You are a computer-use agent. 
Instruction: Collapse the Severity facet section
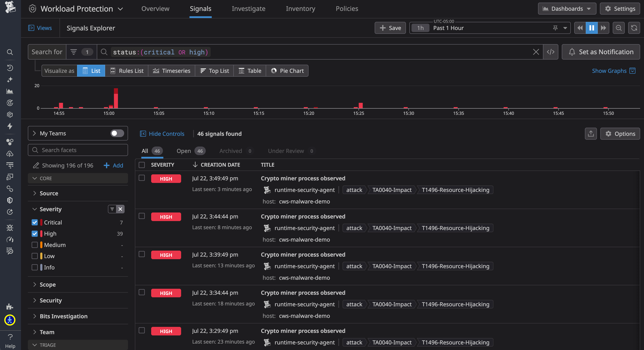[x=35, y=209]
